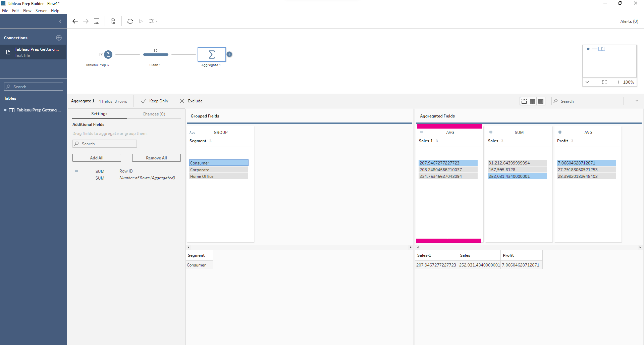Select the Number of Rows (Aggregated) field
Image resolution: width=644 pixels, height=345 pixels.
pyautogui.click(x=147, y=178)
